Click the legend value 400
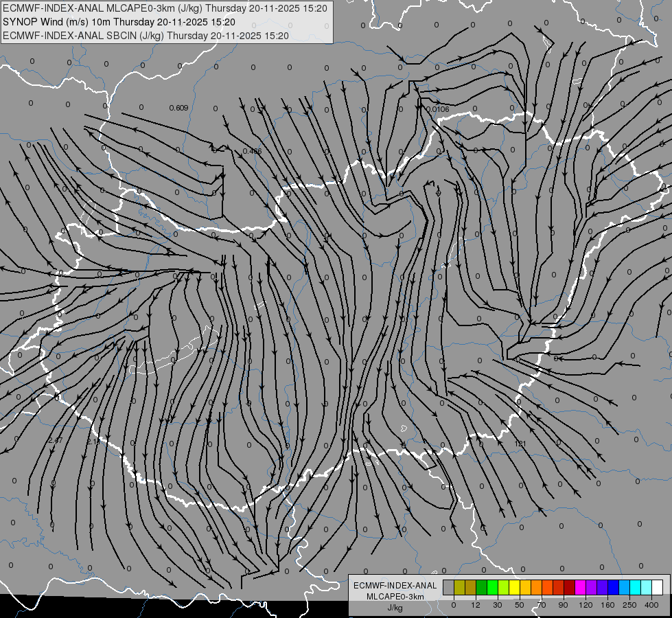 coord(651,605)
